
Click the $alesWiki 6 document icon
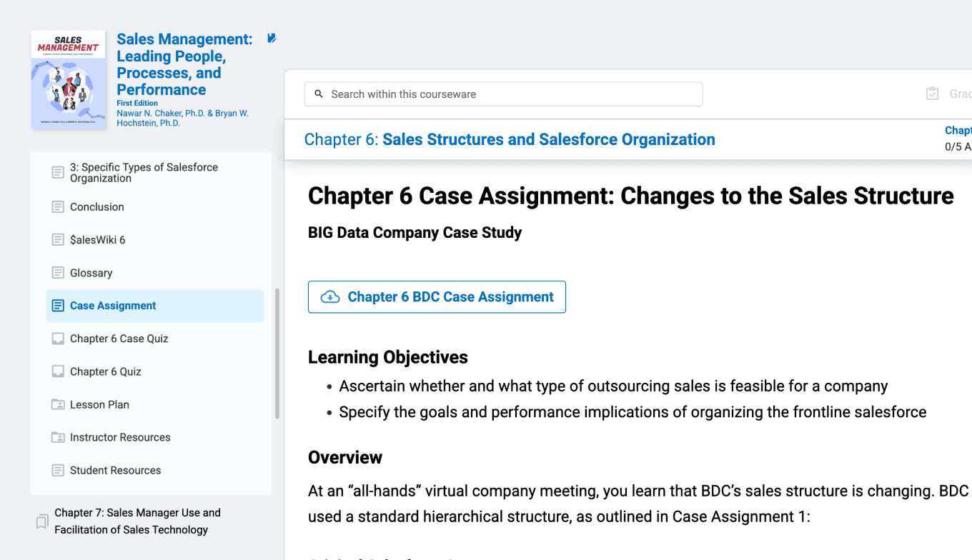pyautogui.click(x=58, y=240)
